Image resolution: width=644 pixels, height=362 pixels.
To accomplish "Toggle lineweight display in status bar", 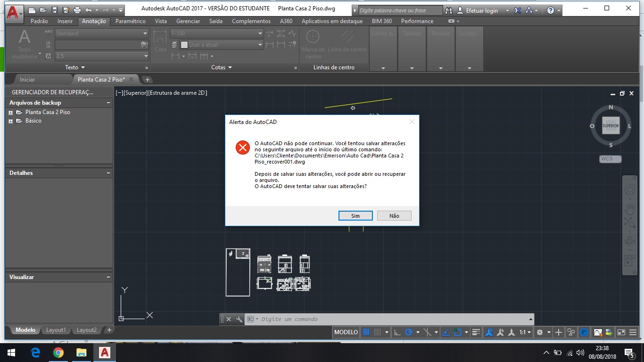I will (x=476, y=332).
